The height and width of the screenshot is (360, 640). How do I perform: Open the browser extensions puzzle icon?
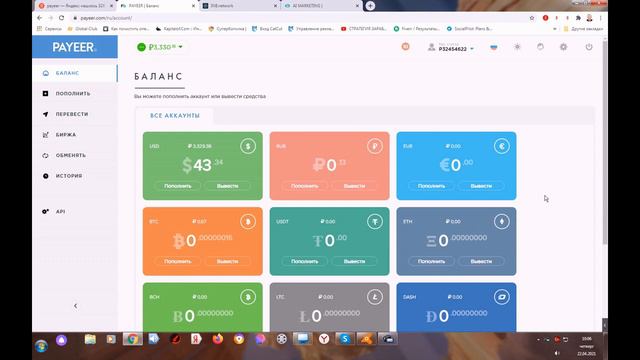578,18
